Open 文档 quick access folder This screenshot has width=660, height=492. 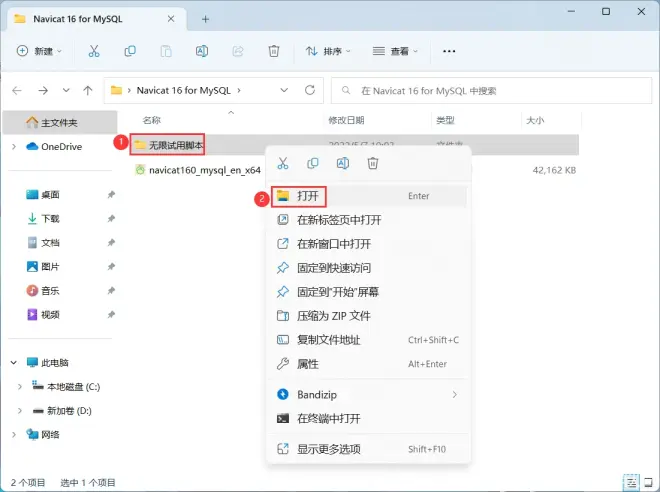(43, 242)
